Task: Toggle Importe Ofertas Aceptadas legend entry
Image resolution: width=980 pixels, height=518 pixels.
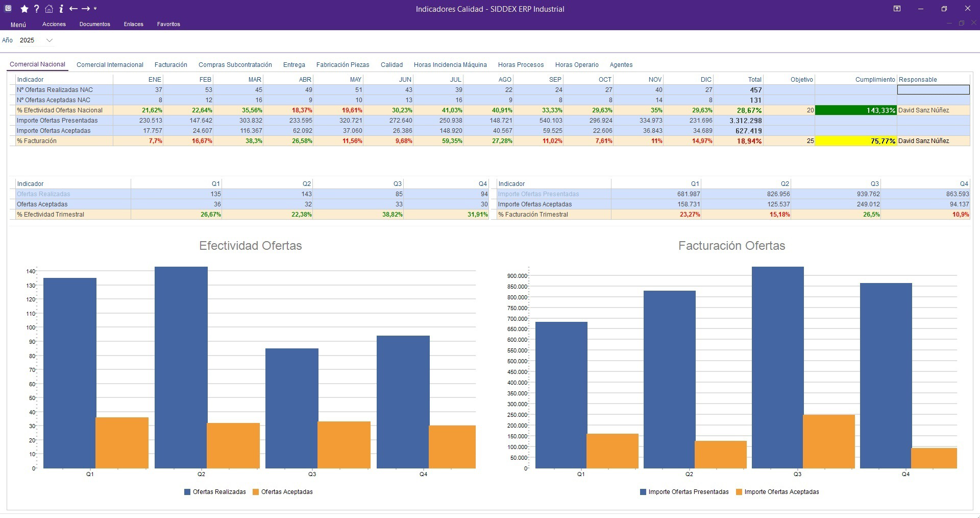Action: 777,492
